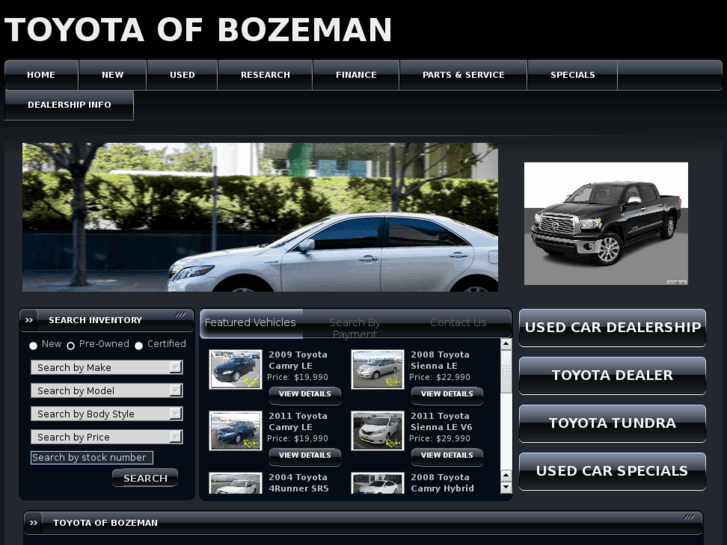Click the scroll up arrow in vehicle list
Viewport: 727px width, 545px height.
click(x=506, y=344)
